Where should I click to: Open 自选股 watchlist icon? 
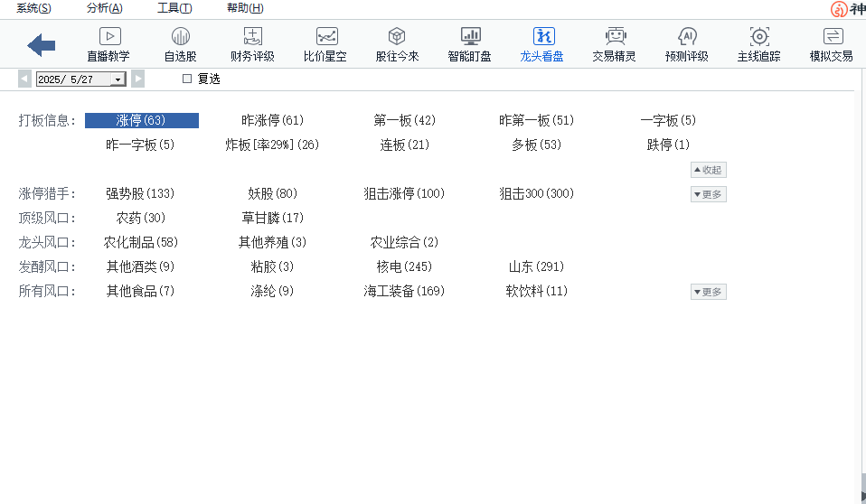coord(180,37)
